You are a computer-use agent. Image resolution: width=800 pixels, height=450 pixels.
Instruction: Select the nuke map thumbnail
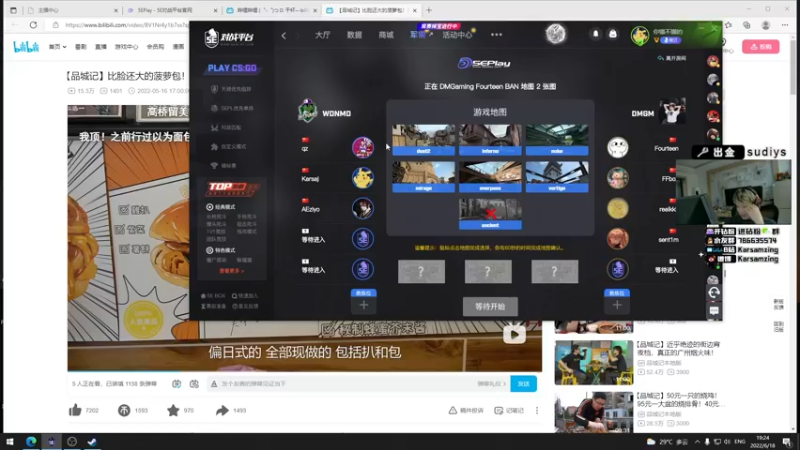click(x=557, y=140)
